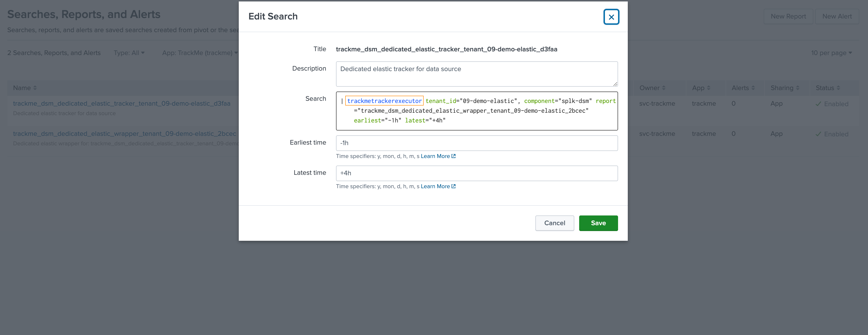Click external link icon beside Earliest time Learn More
868x335 pixels.
[x=453, y=156]
